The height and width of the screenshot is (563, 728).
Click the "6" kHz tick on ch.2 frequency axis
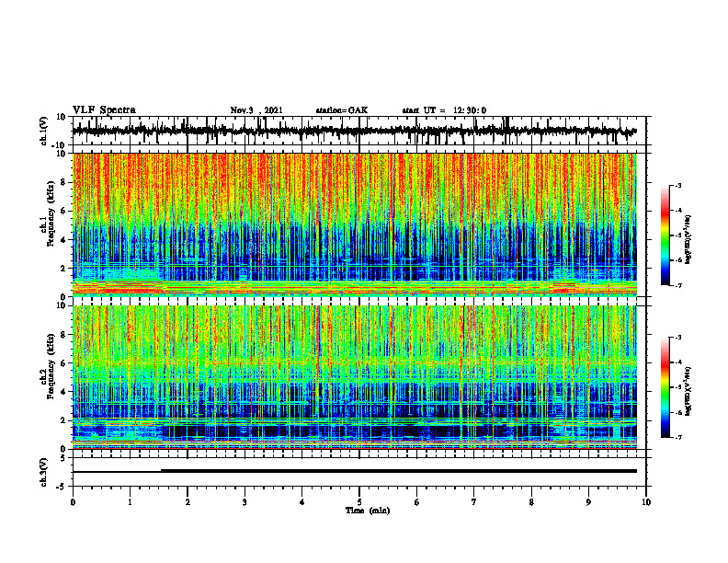tap(64, 363)
